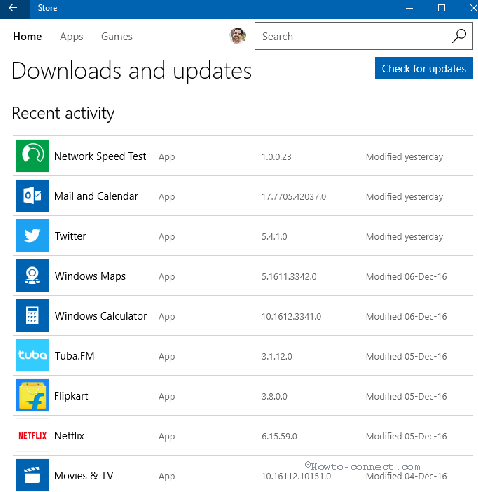
Task: Minimize the Store window
Action: click(x=410, y=8)
